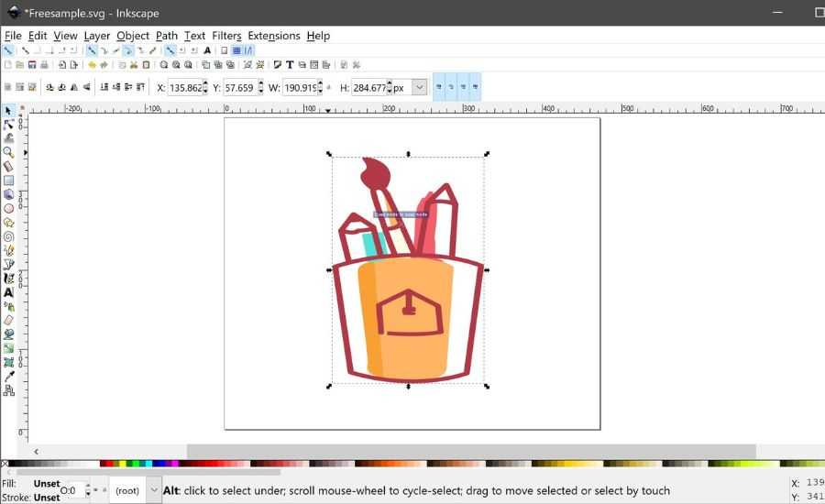Click the Save document icon
The image size is (825, 504).
[33, 65]
